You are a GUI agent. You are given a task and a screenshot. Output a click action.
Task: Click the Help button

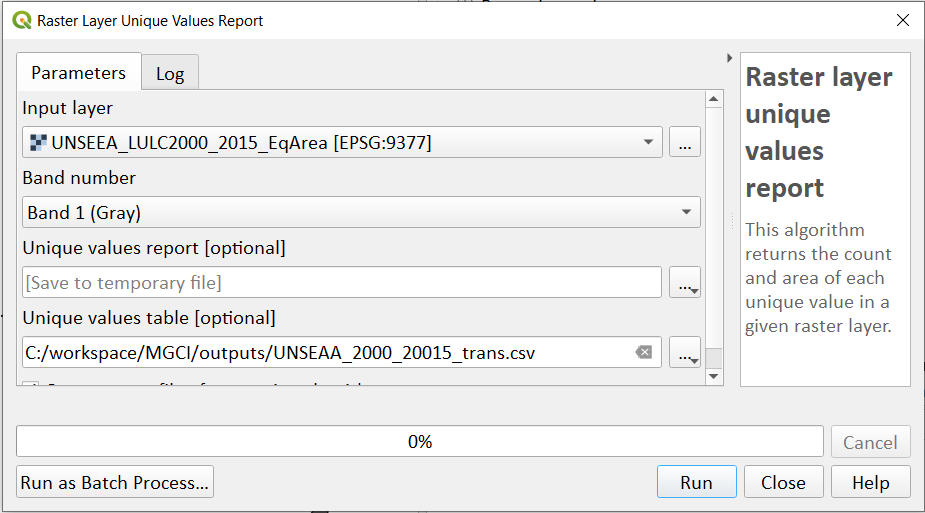click(x=870, y=482)
